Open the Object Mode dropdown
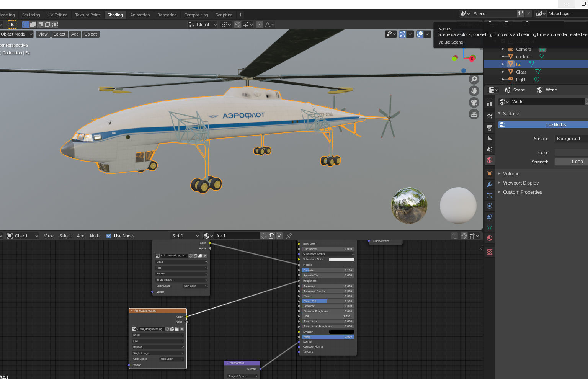 (x=16, y=34)
